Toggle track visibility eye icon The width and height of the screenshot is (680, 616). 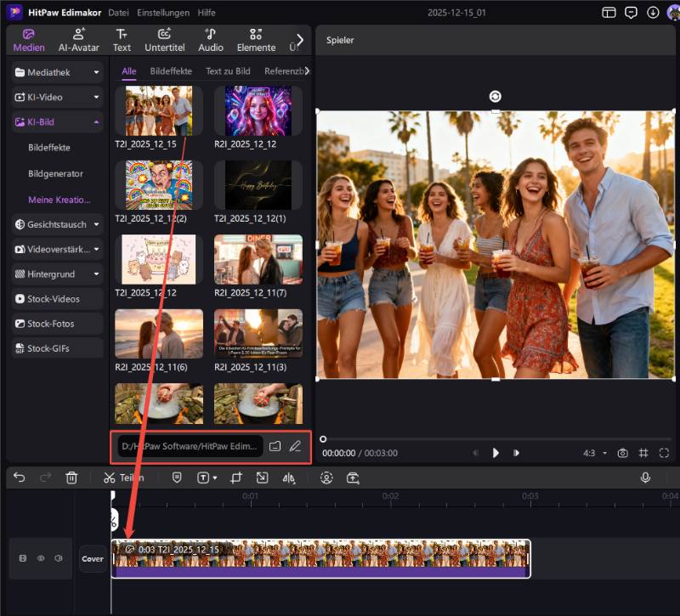[x=40, y=558]
